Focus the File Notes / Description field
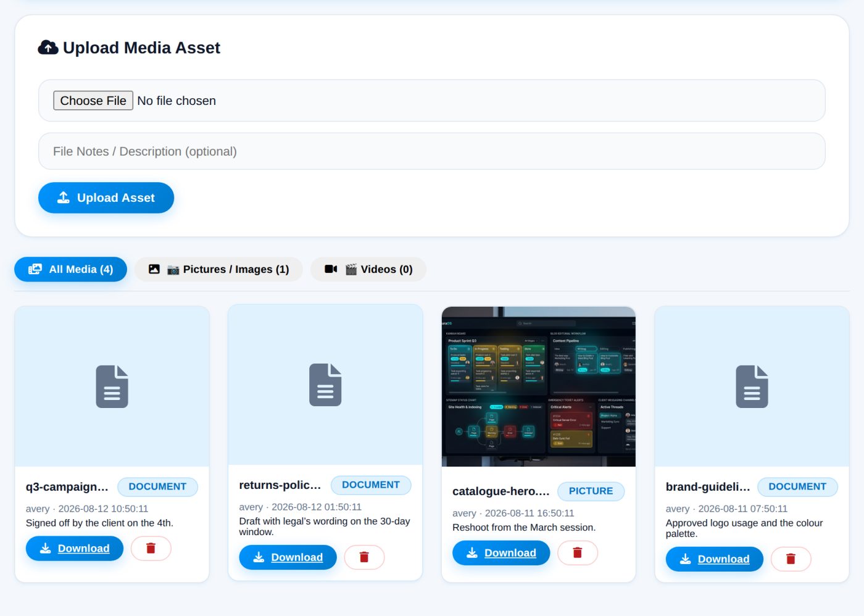Image resolution: width=864 pixels, height=616 pixels. 432,151
